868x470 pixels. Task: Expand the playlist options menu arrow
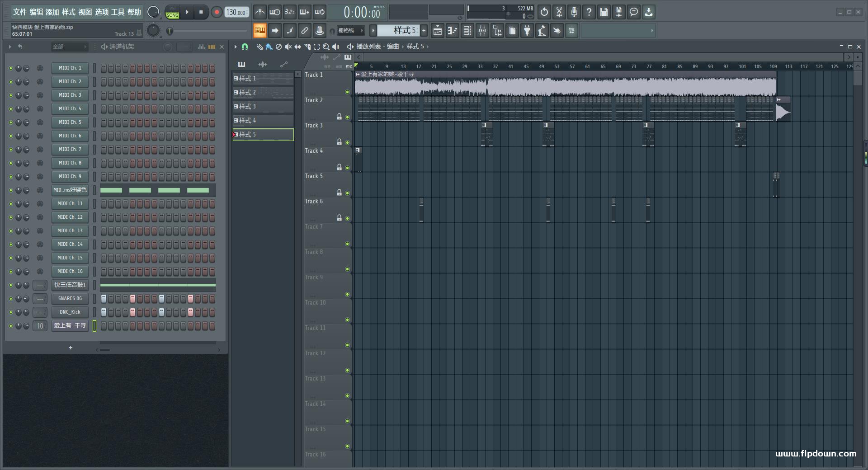tap(236, 47)
